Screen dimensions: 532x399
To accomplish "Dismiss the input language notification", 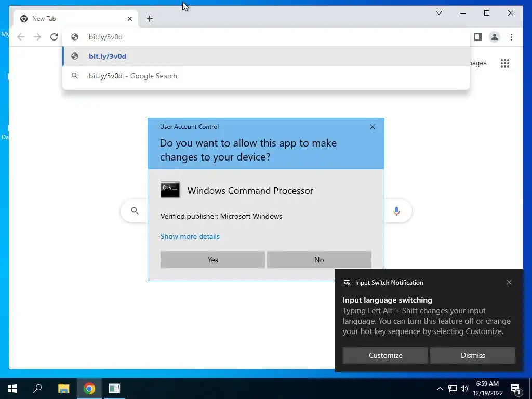I will click(x=473, y=355).
